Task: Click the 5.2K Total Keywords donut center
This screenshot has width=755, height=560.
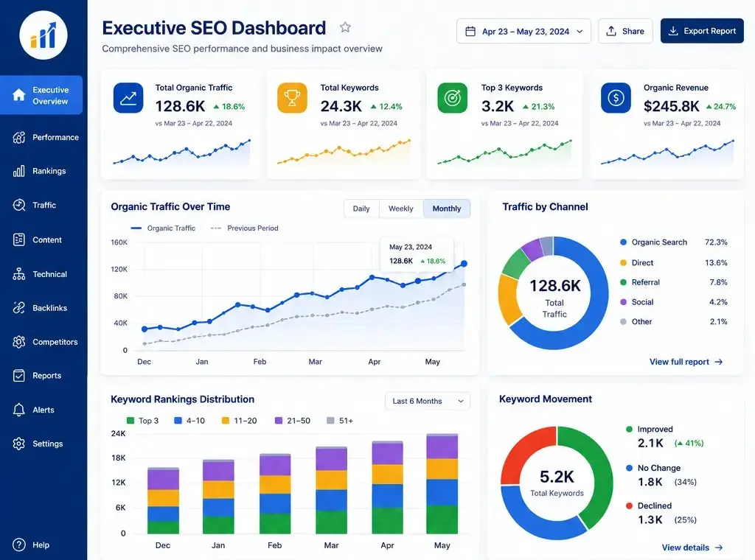Action: tap(557, 483)
